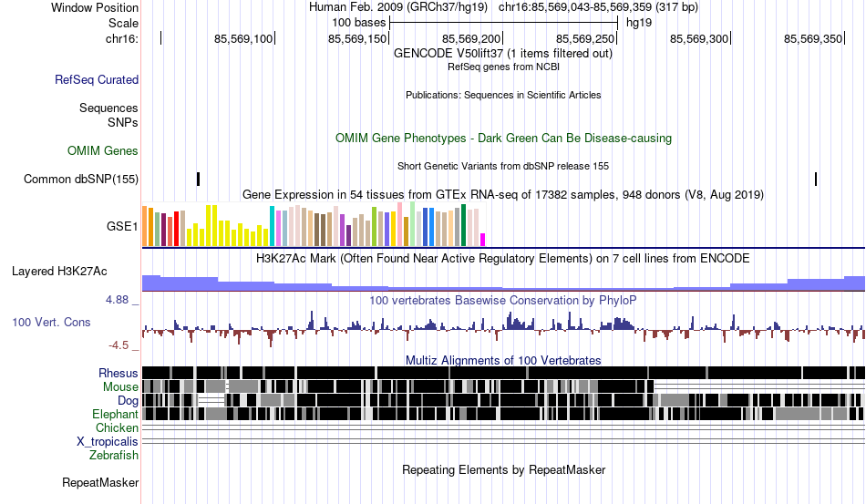
Task: Select the Chicken alignment label
Action: [117, 427]
